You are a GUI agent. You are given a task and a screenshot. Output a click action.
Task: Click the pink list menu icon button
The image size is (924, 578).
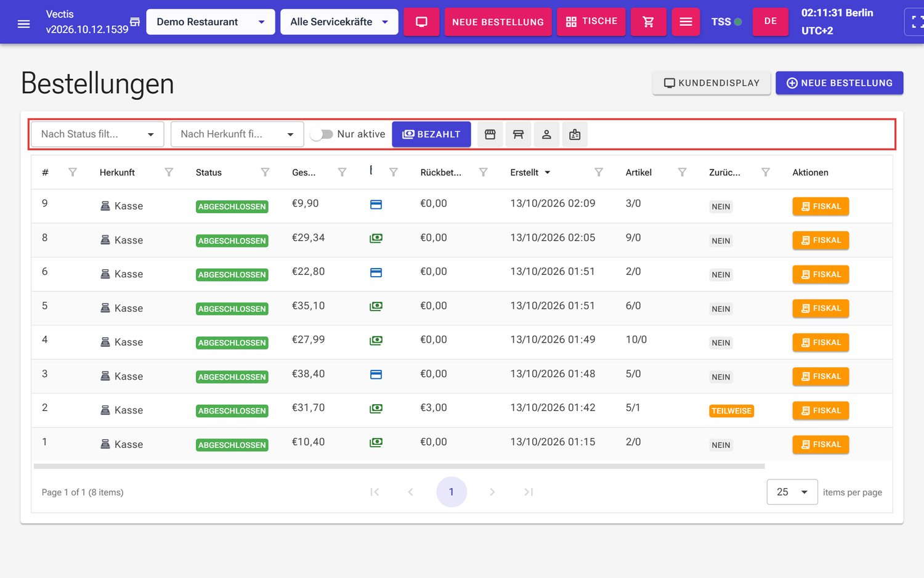click(686, 22)
